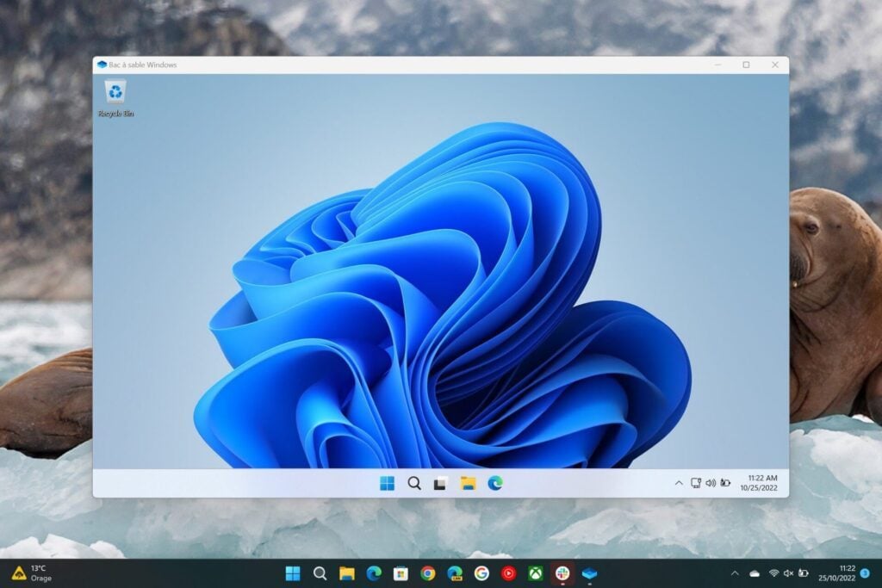Launch Microsoft Edge on the host taskbar
This screenshot has width=882, height=588.
(x=374, y=573)
